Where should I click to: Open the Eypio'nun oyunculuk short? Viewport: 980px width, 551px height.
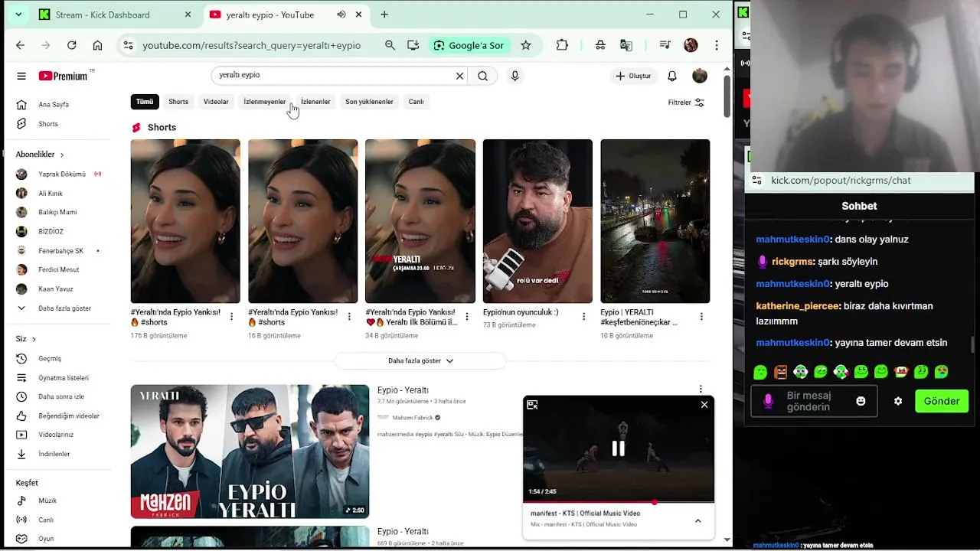pyautogui.click(x=537, y=221)
